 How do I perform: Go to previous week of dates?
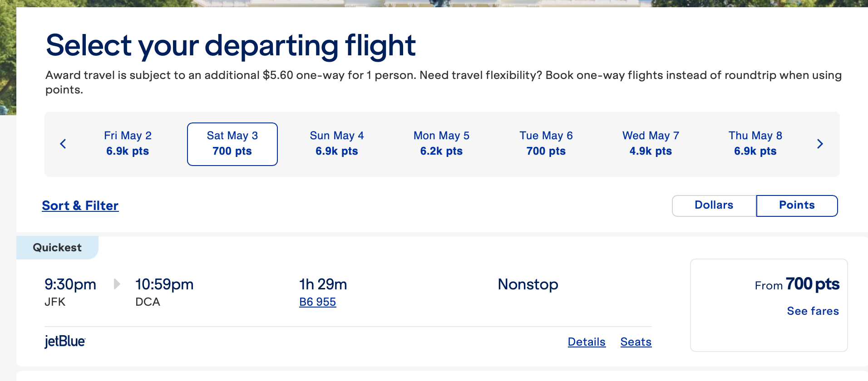tap(63, 144)
